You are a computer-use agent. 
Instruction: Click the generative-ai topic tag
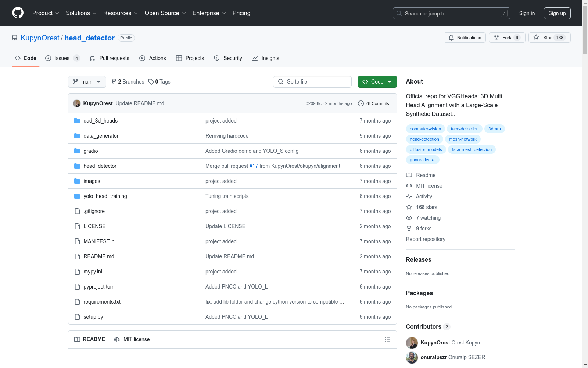[423, 160]
